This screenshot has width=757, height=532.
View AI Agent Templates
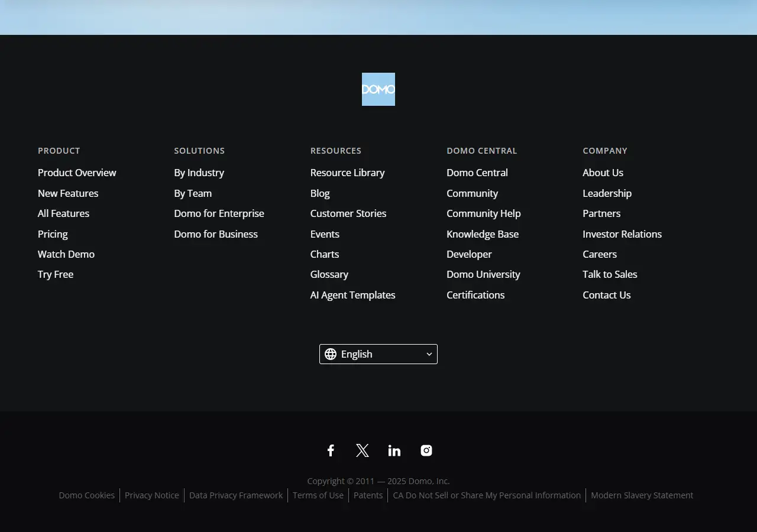(352, 295)
